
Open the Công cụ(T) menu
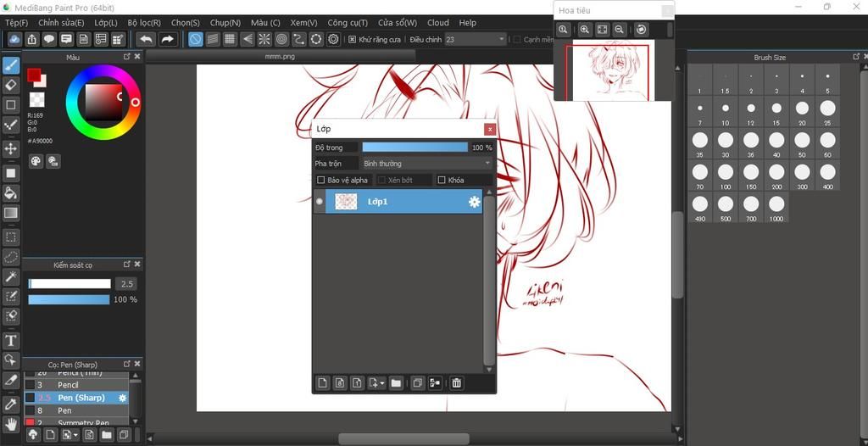pyautogui.click(x=348, y=23)
